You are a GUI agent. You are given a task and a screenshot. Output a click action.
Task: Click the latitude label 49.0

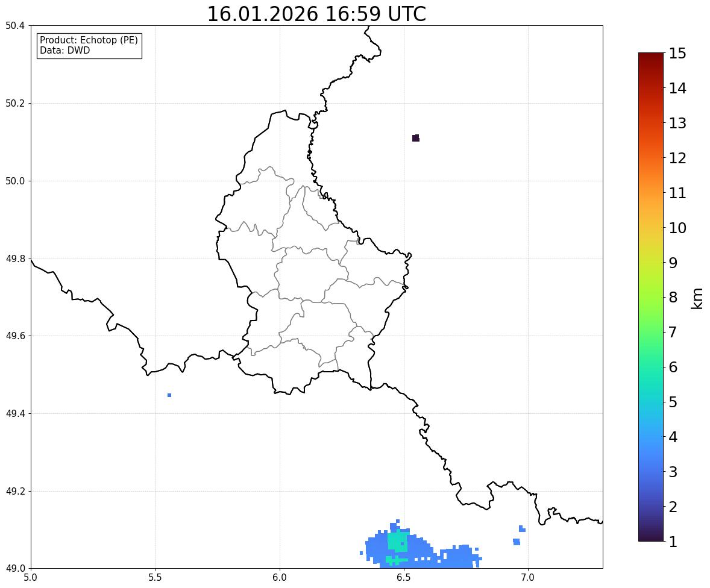(x=14, y=569)
